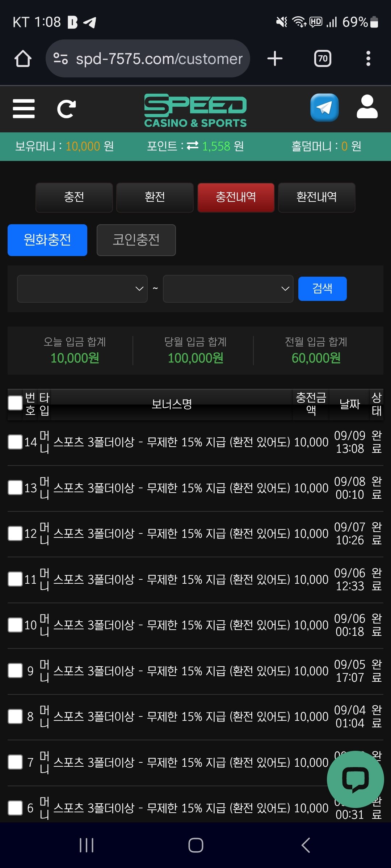The height and width of the screenshot is (868, 391).
Task: Select checkbox for deposit row 10
Action: [15, 625]
